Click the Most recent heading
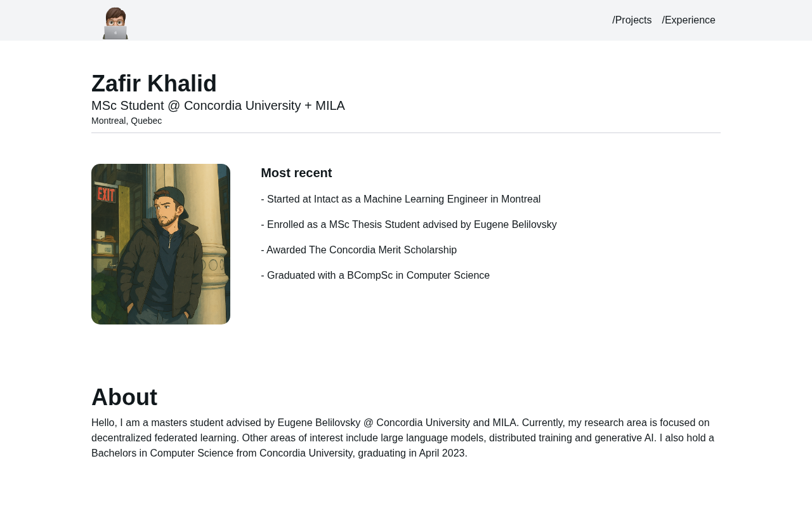This screenshot has height=508, width=812. (296, 173)
